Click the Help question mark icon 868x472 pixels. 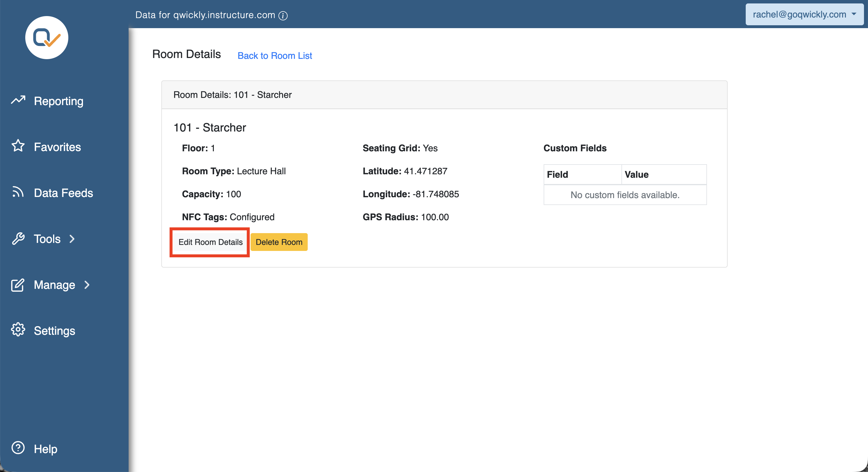point(18,448)
